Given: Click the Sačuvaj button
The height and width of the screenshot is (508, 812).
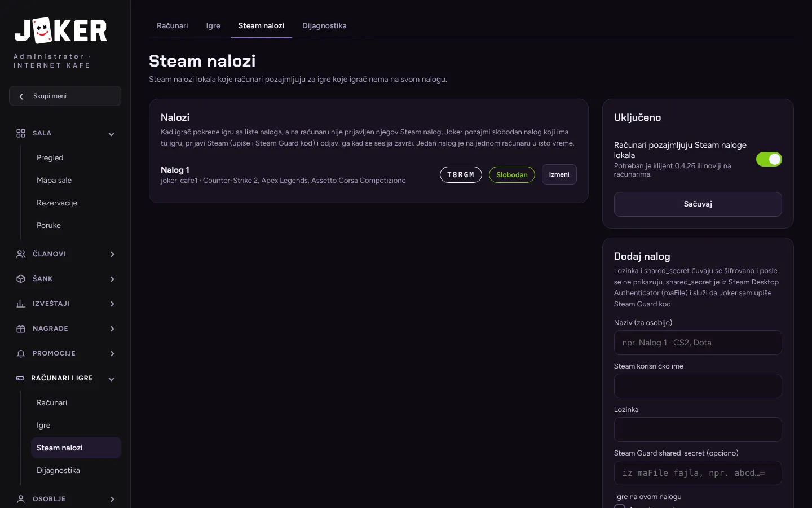Looking at the screenshot, I should pos(698,204).
